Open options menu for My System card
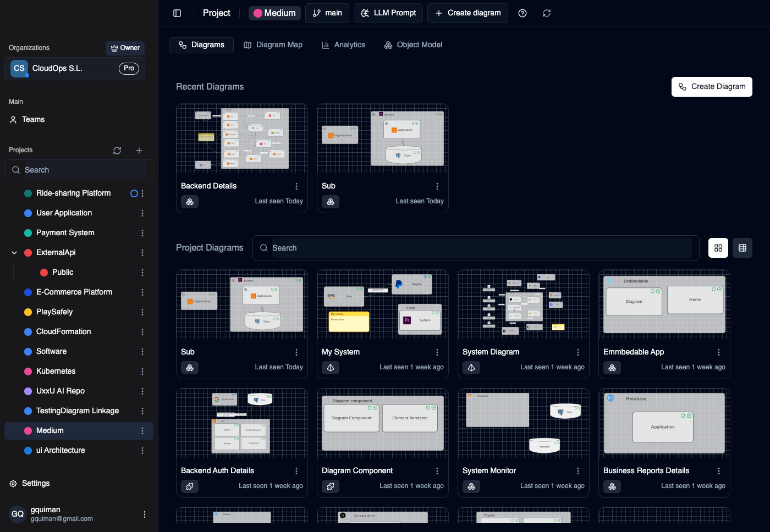 click(x=437, y=352)
